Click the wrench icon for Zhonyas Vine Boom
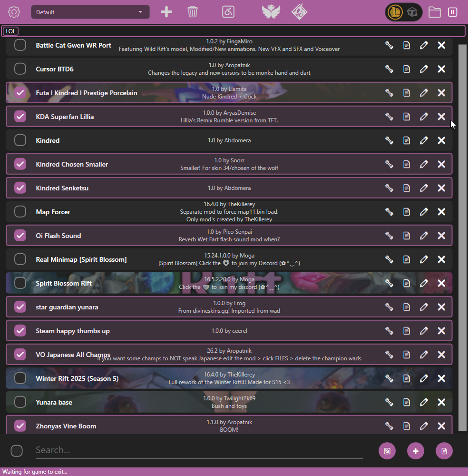 pyautogui.click(x=389, y=426)
